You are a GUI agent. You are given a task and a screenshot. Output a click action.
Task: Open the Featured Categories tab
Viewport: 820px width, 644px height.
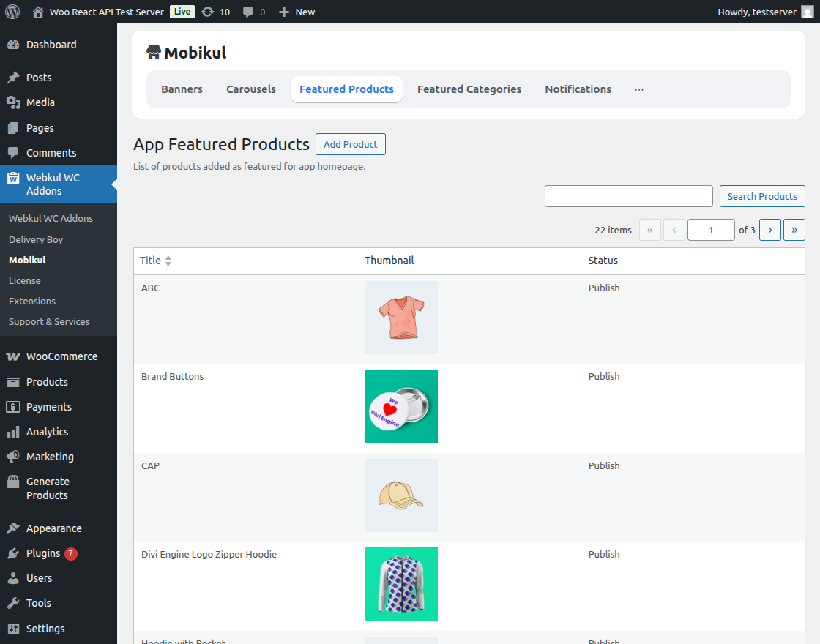469,89
